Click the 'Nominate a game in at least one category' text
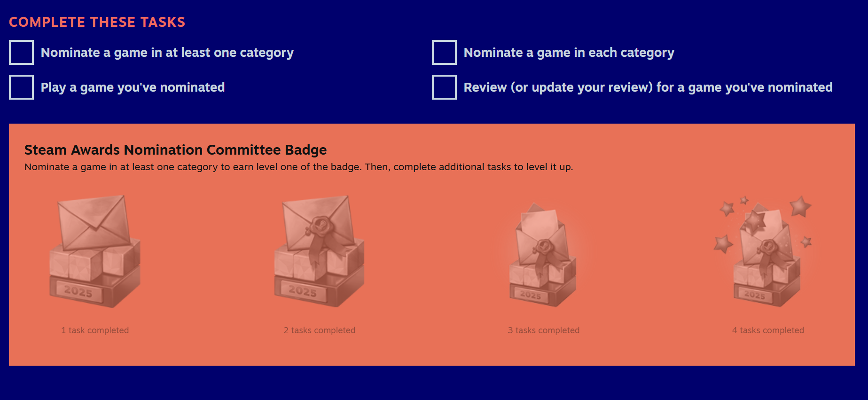Viewport: 868px width, 400px height. point(167,53)
